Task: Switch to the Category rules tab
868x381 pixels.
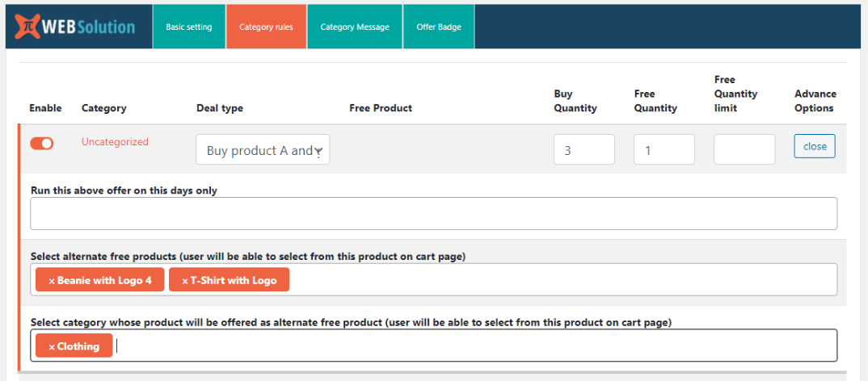Action: tap(266, 27)
